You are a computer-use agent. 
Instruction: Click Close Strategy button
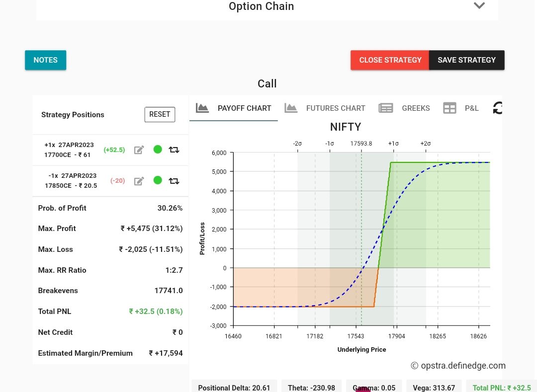(390, 60)
